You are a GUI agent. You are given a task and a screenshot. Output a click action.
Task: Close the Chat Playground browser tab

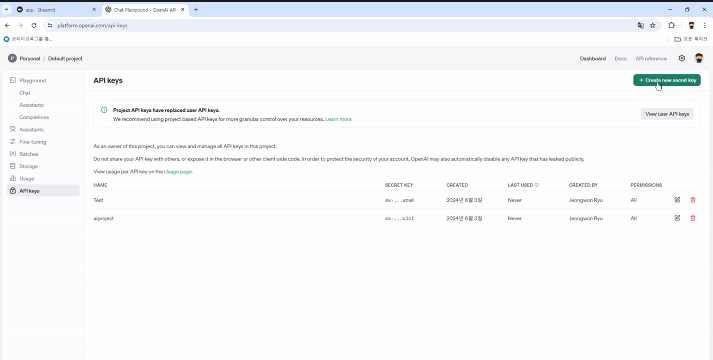(x=183, y=10)
